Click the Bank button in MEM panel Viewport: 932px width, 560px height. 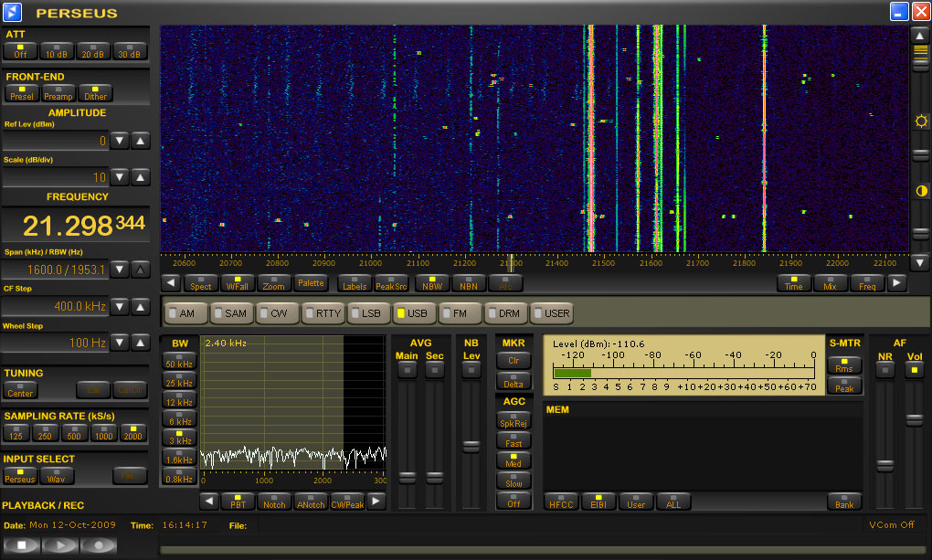(x=844, y=502)
